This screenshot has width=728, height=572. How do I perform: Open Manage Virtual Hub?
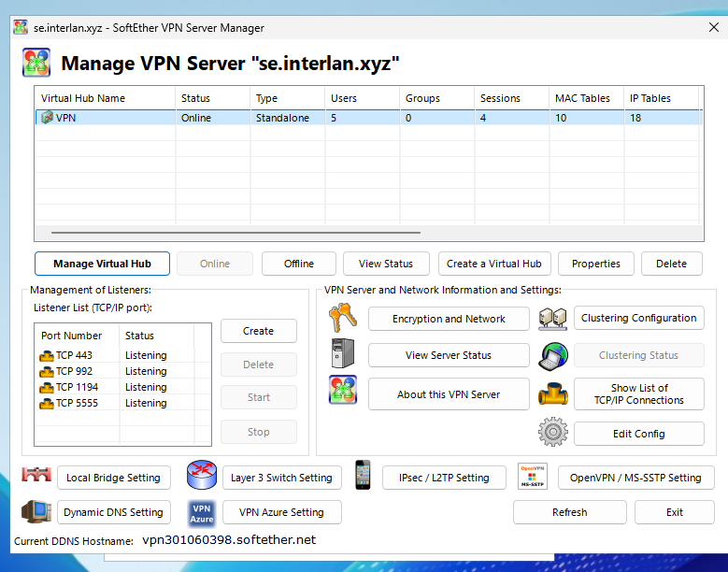[102, 264]
